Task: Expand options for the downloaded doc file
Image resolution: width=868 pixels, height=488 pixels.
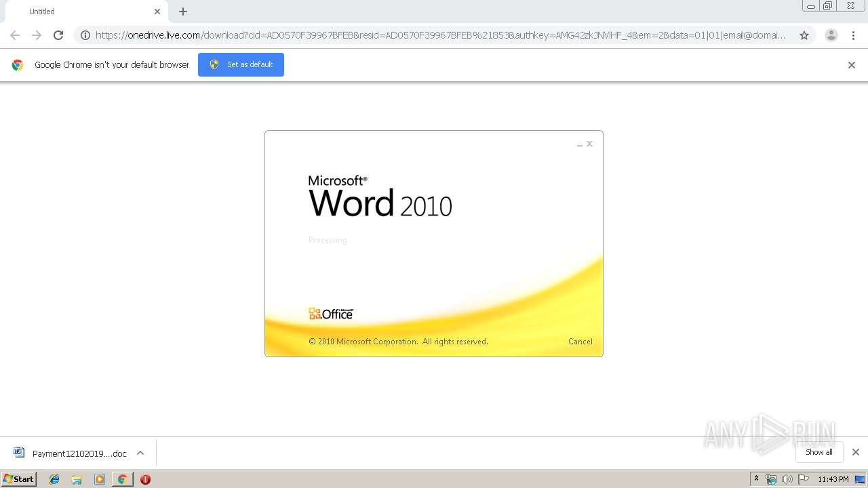Action: (x=140, y=453)
